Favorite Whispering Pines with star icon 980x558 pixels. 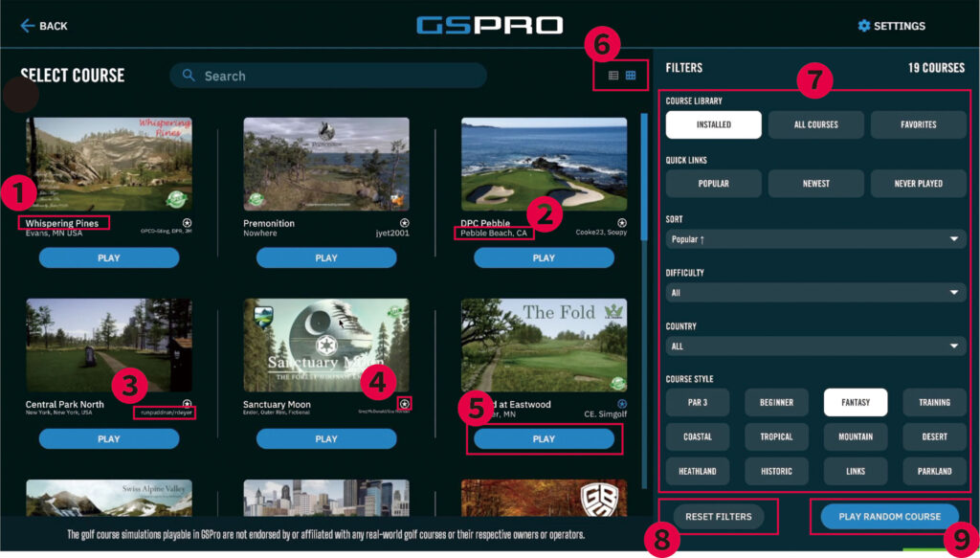tap(187, 222)
